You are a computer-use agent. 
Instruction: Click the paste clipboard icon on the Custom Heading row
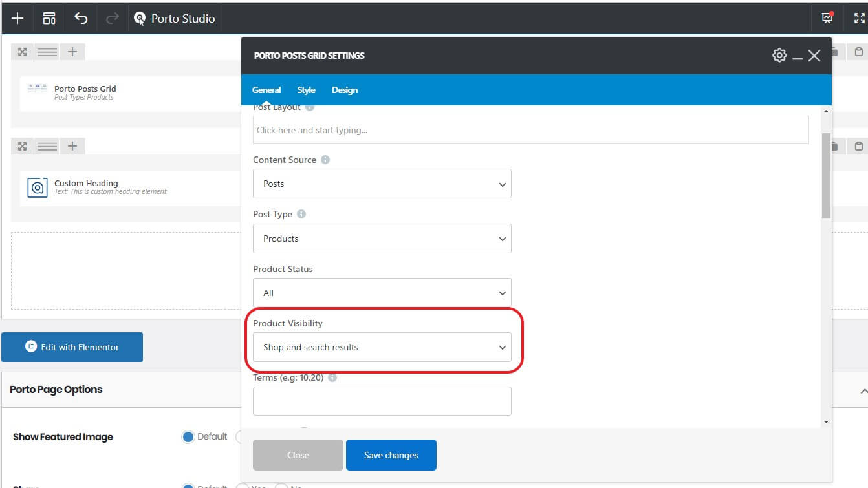859,147
